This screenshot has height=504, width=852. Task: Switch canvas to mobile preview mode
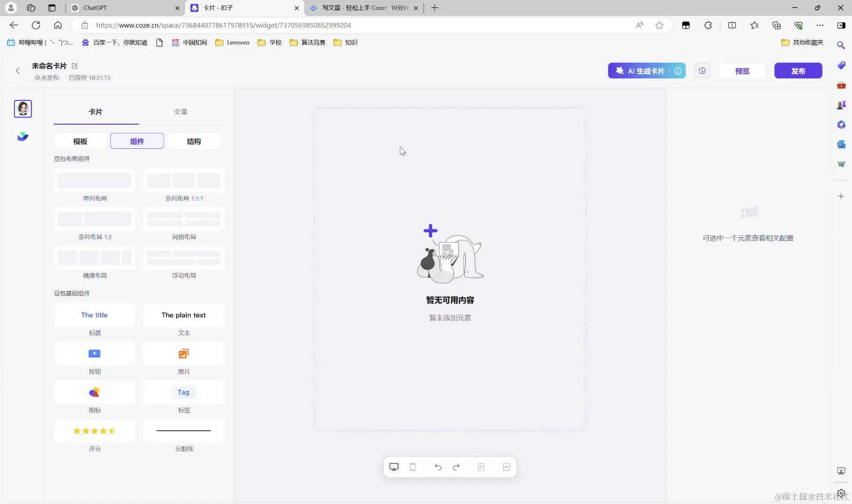pos(413,467)
